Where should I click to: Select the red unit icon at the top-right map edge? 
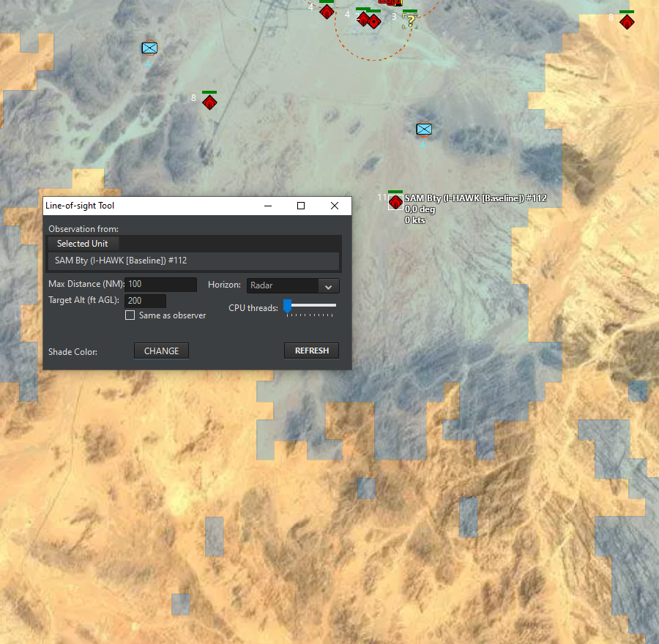[627, 21]
